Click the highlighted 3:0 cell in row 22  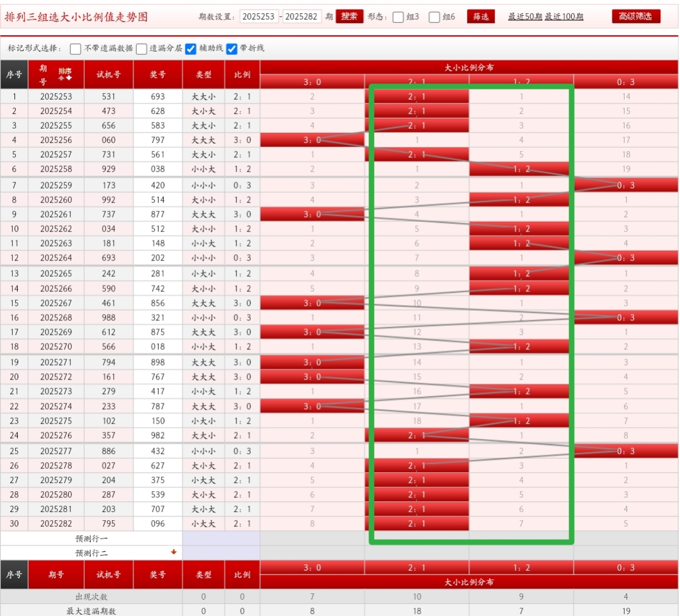tap(312, 407)
